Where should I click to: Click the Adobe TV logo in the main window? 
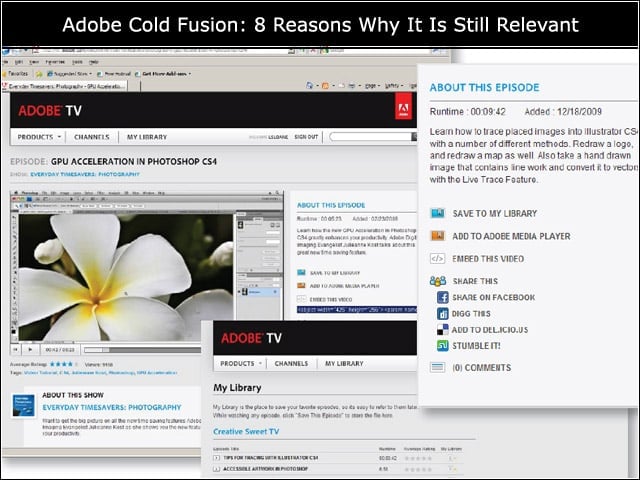(x=50, y=110)
